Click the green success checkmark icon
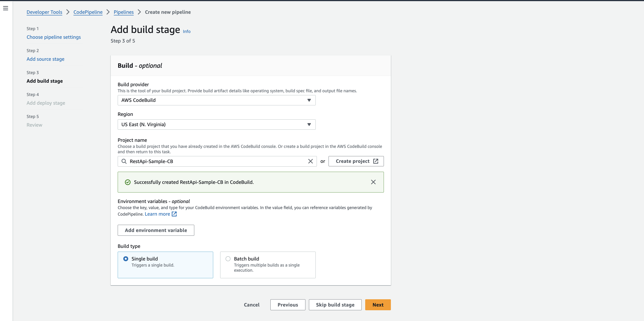 coord(128,182)
